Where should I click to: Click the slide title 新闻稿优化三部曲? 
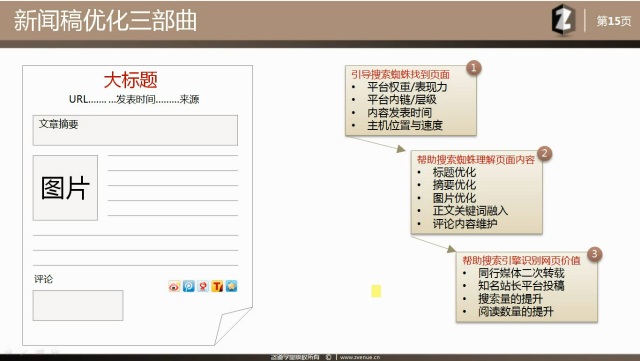pyautogui.click(x=106, y=20)
